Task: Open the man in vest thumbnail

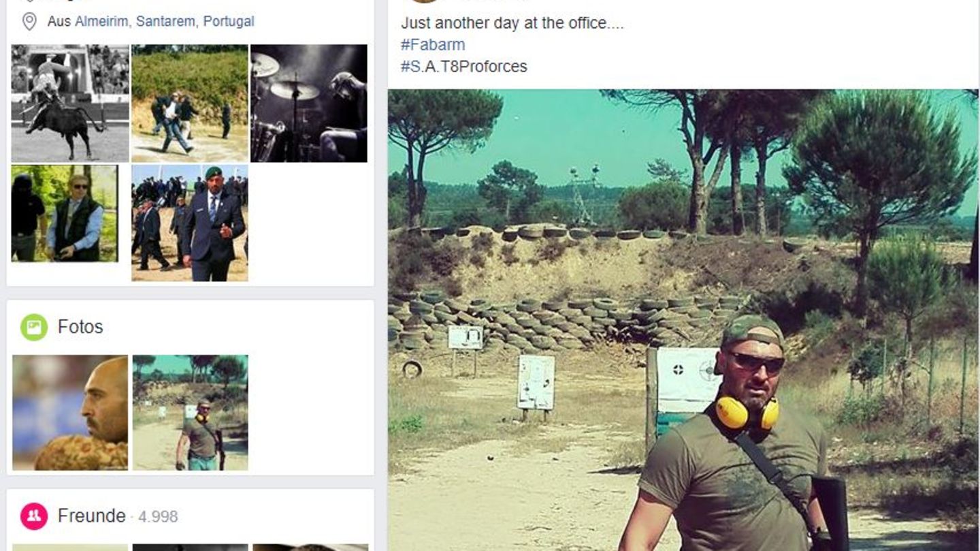Action: tap(65, 213)
